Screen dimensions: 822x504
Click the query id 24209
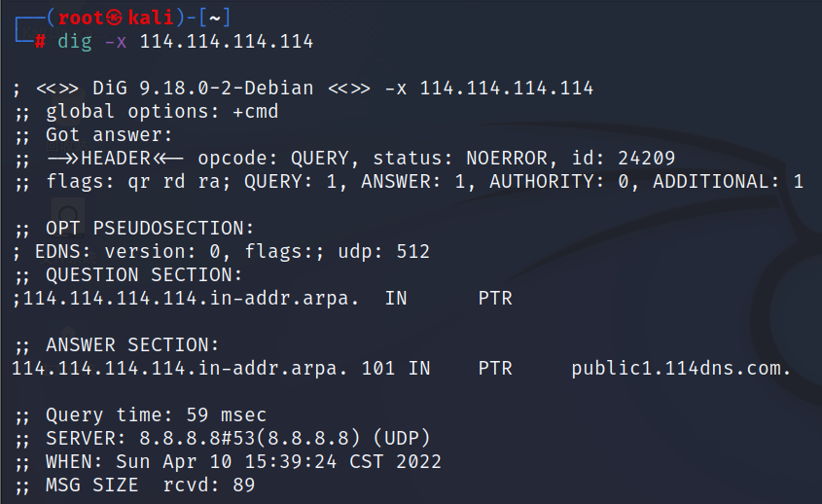pyautogui.click(x=646, y=159)
